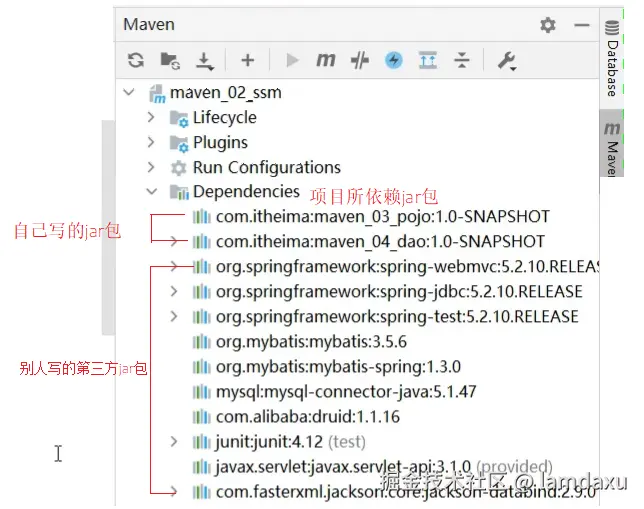Expand the spring-jdbc dependency

174,291
